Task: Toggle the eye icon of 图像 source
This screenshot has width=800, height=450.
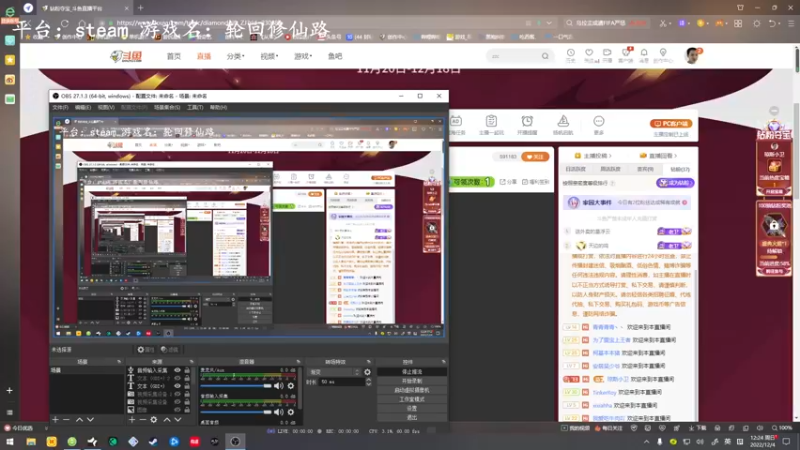Action: [x=178, y=409]
